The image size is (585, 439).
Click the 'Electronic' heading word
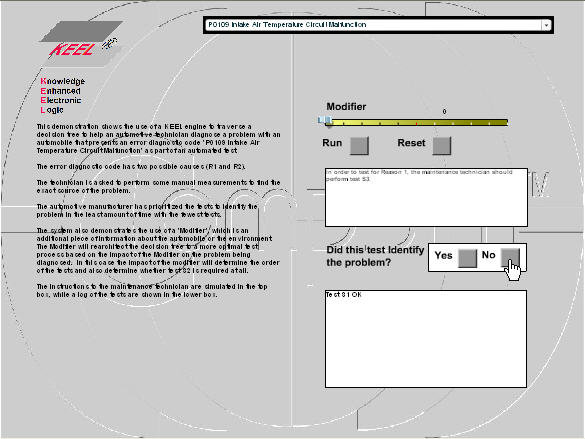[x=61, y=100]
